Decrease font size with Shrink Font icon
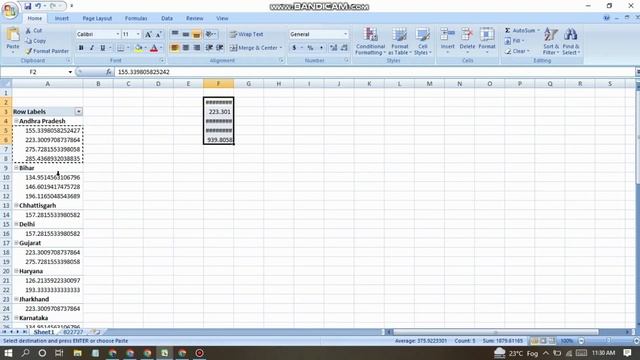 click(159, 34)
